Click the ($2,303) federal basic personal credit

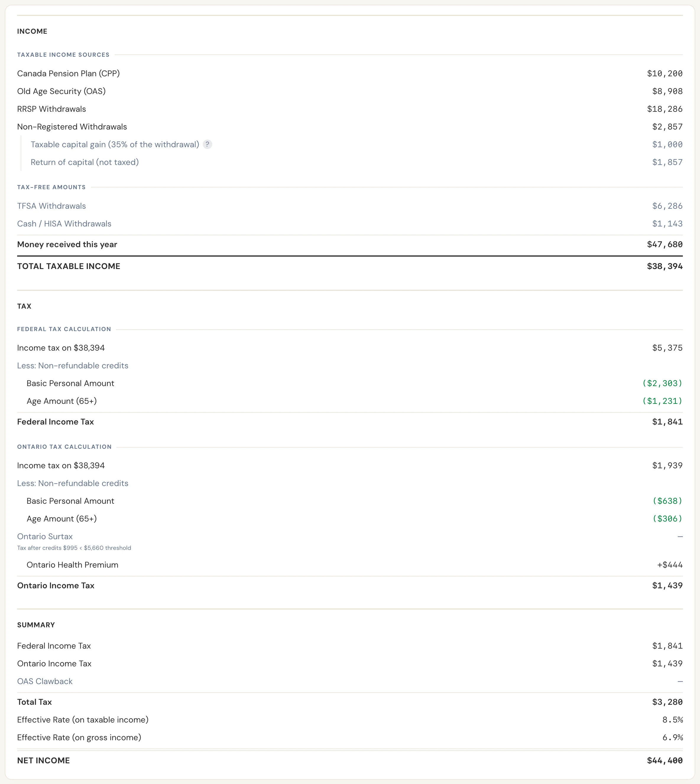pos(662,383)
